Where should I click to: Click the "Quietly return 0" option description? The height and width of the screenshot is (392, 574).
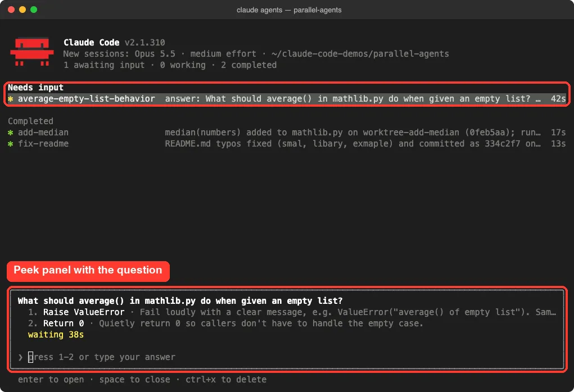[x=261, y=323]
